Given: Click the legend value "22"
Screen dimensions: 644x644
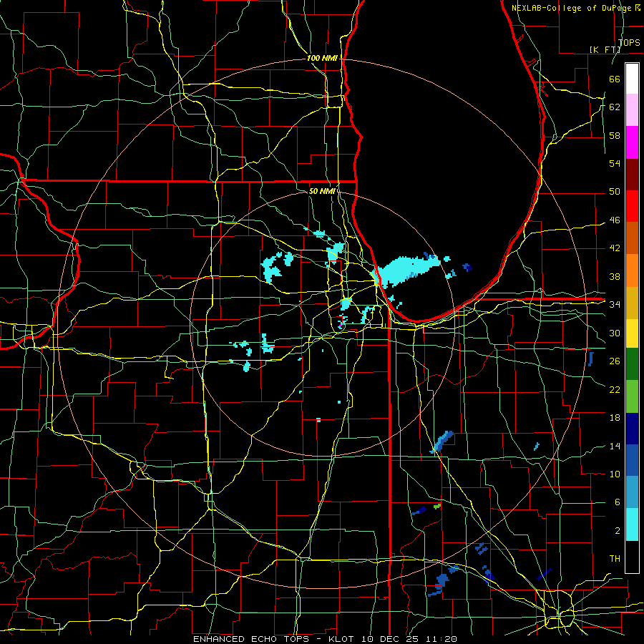Looking at the screenshot, I should coord(615,389).
